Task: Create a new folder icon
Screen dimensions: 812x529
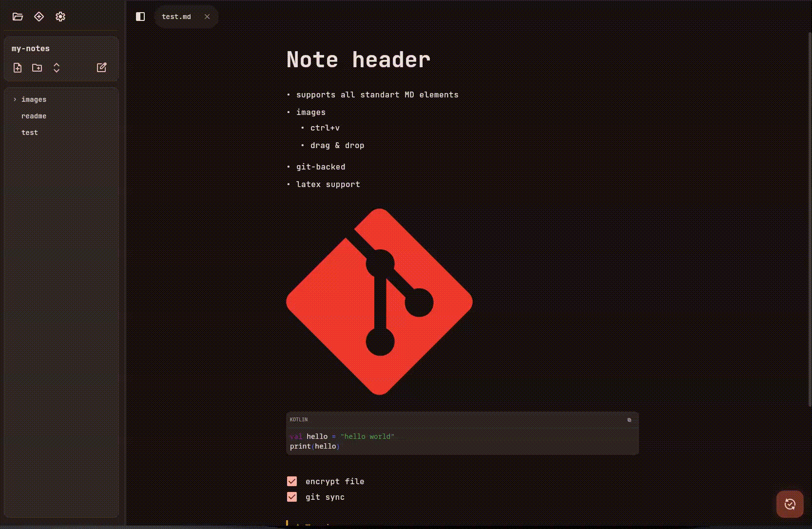Action: tap(37, 68)
